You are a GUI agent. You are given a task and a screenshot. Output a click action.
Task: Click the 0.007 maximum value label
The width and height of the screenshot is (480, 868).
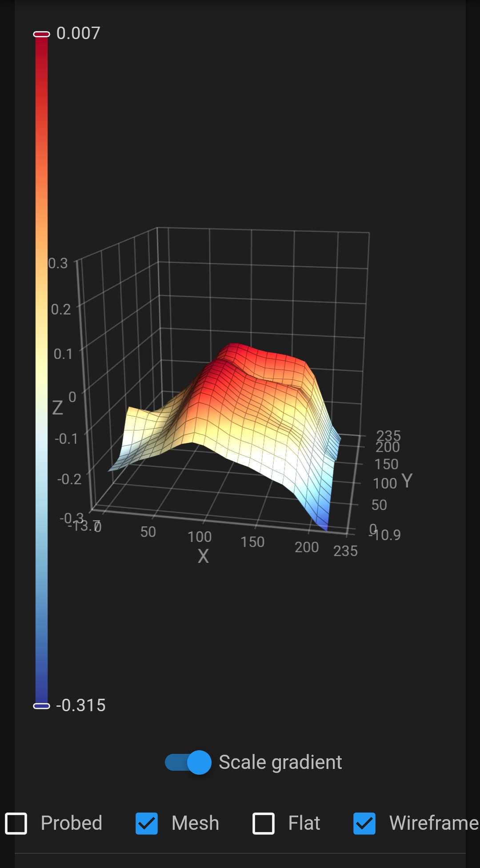(x=78, y=33)
